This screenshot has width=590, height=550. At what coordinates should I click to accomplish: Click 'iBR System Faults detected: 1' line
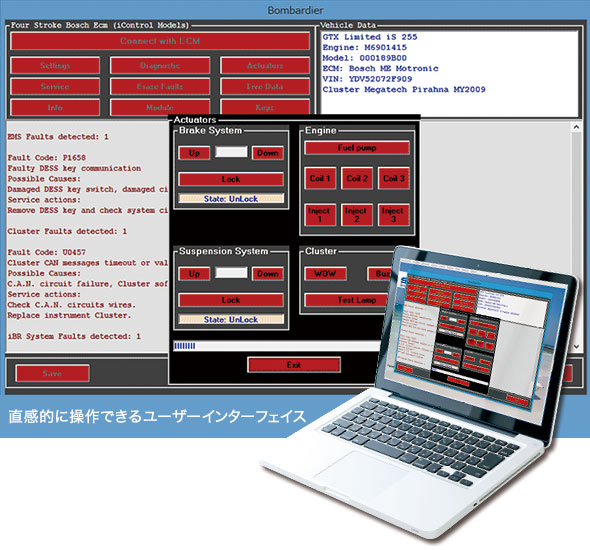pyautogui.click(x=74, y=336)
